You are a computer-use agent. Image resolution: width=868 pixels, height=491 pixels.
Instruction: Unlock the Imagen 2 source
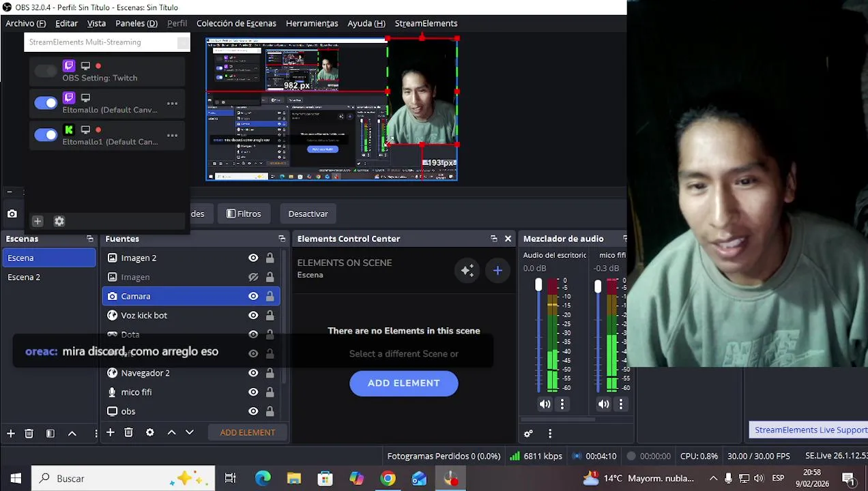click(270, 258)
